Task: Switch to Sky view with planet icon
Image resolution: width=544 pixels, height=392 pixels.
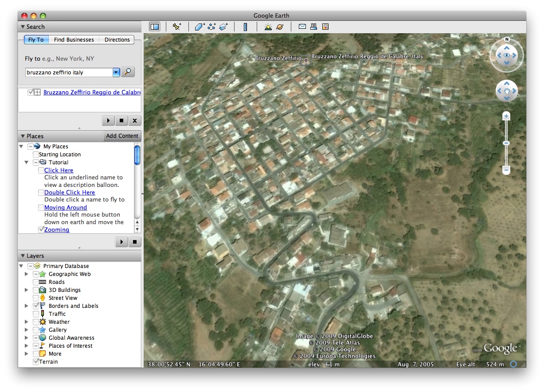Action: (280, 27)
